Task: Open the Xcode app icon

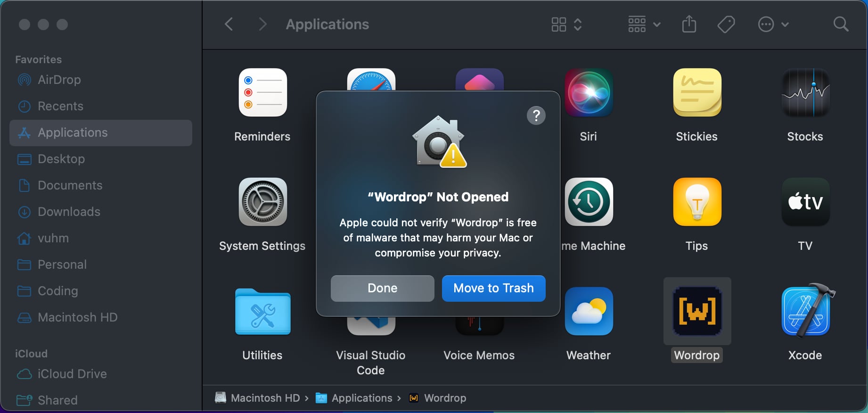Action: (x=807, y=310)
